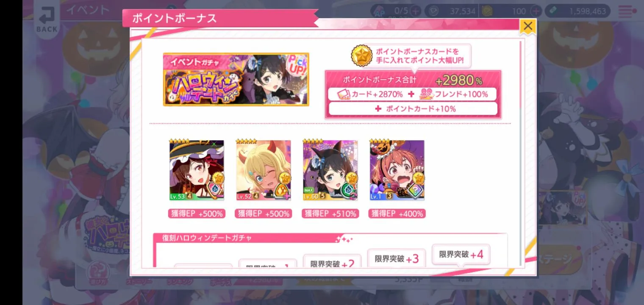Click the 限界突破 +4 label

click(461, 255)
